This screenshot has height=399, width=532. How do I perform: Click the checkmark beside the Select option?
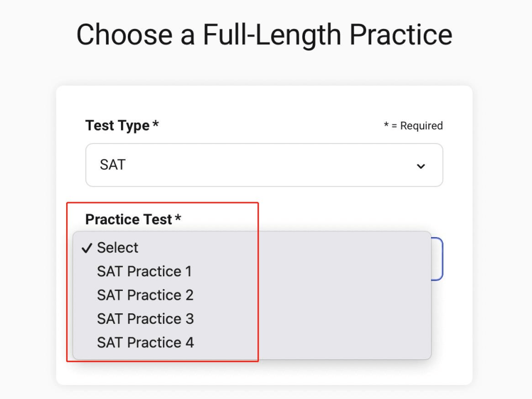(x=86, y=248)
